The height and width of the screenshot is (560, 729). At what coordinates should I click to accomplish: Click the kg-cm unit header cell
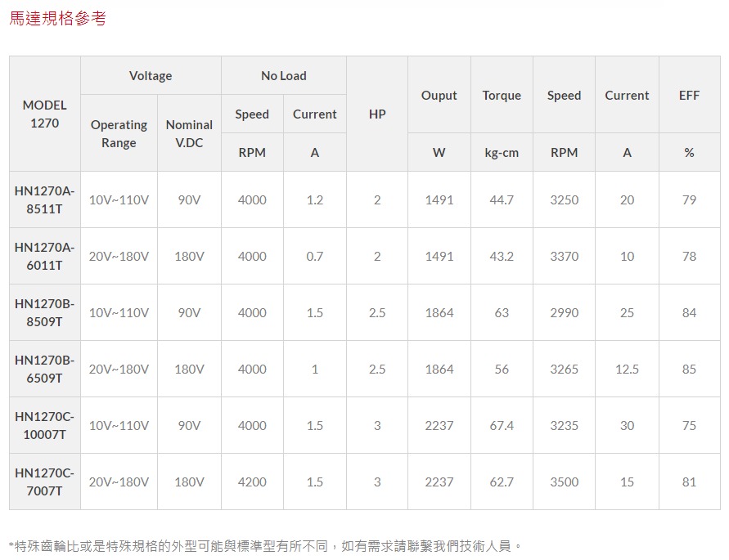pos(502,153)
